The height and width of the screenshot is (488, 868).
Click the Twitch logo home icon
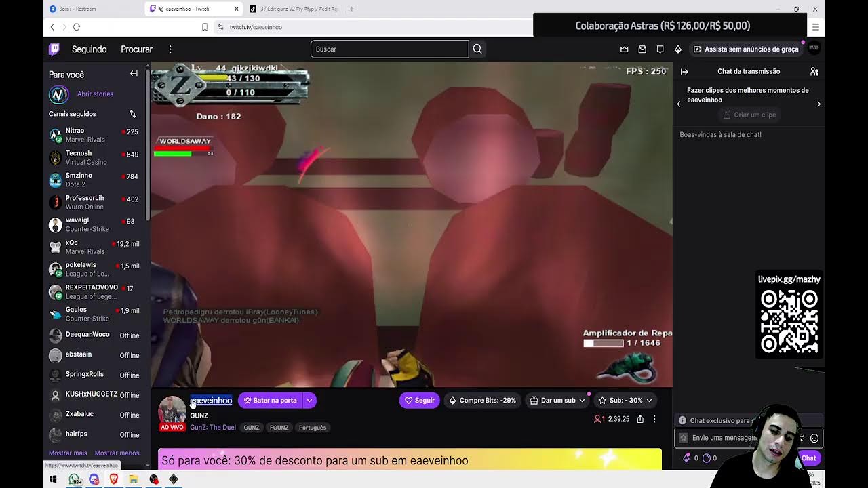[54, 49]
